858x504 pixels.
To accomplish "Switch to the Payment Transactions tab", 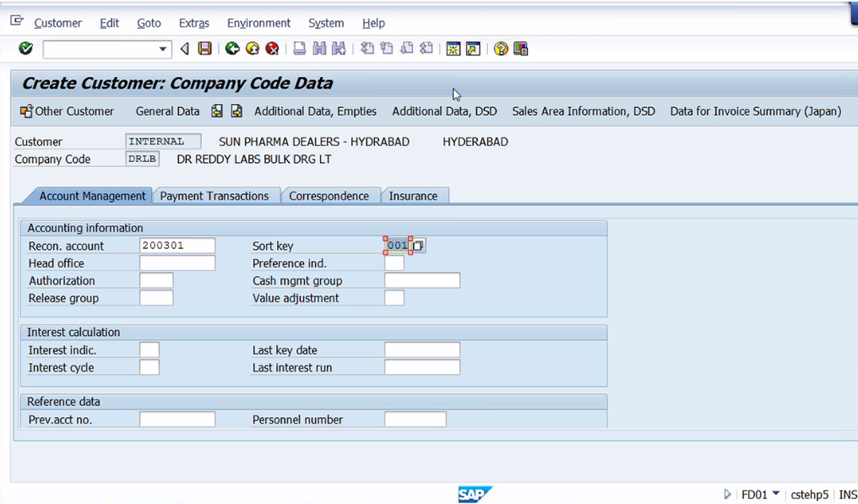I will click(214, 196).
